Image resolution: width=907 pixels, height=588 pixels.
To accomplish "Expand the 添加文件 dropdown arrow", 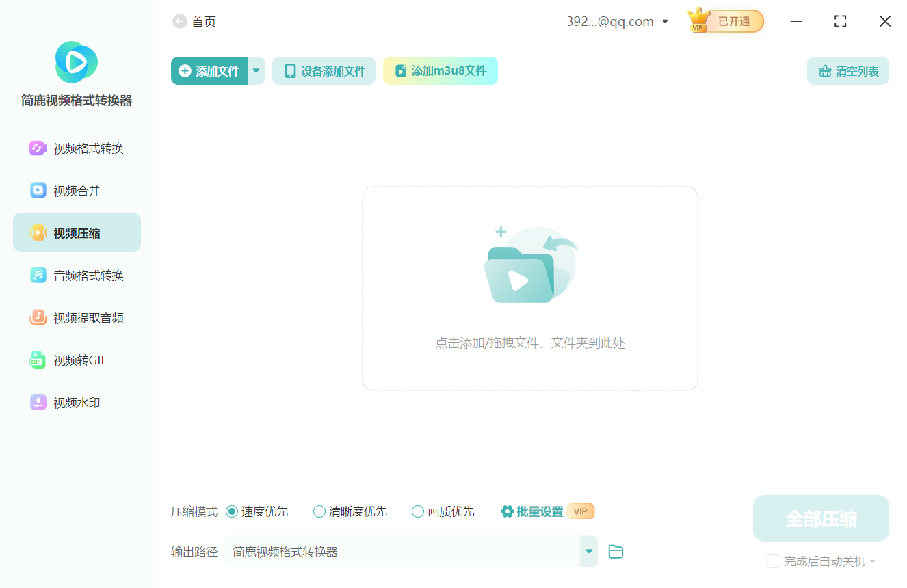I will click(257, 70).
